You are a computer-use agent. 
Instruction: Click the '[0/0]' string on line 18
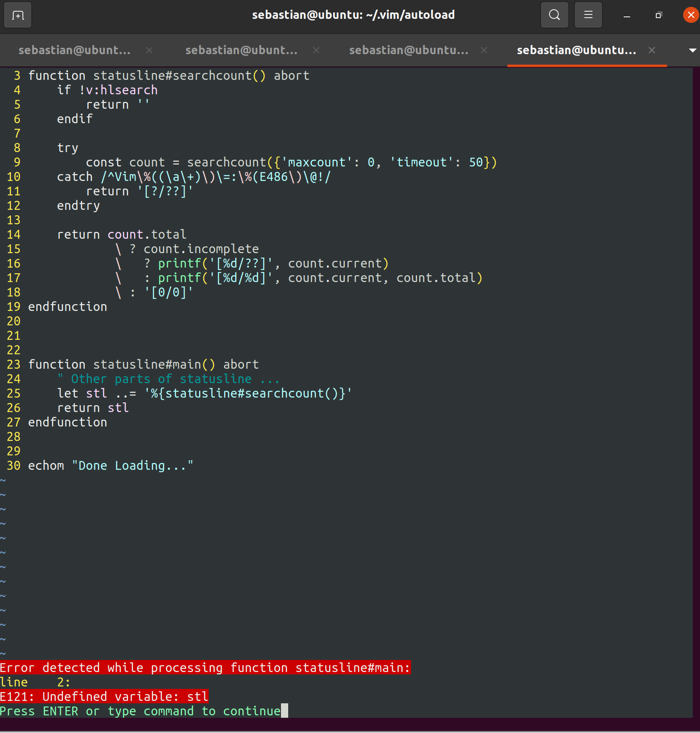click(169, 292)
